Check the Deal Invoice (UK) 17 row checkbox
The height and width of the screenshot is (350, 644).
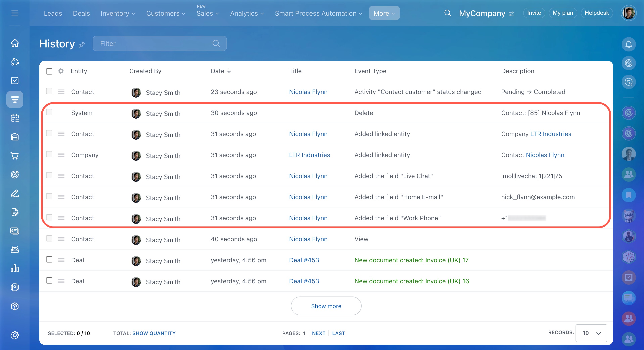(x=49, y=260)
